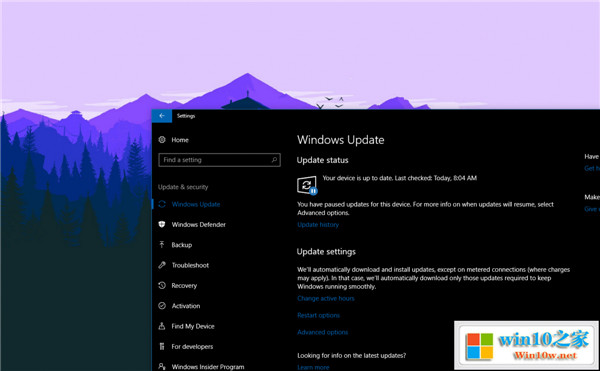Open the Find My Device page
Image resolution: width=600 pixels, height=371 pixels.
(x=193, y=326)
